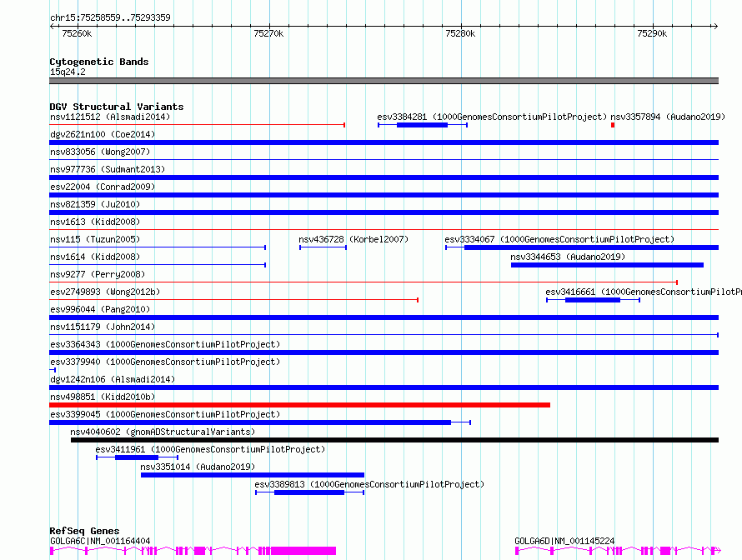The height and width of the screenshot is (560, 742).
Task: Click the gray cytogenetic band bar
Action: pyautogui.click(x=384, y=81)
